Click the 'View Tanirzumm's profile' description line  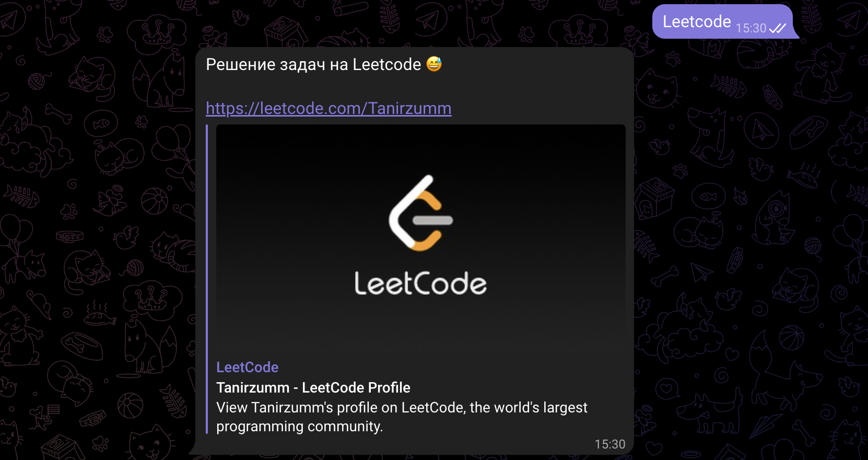pos(402,407)
